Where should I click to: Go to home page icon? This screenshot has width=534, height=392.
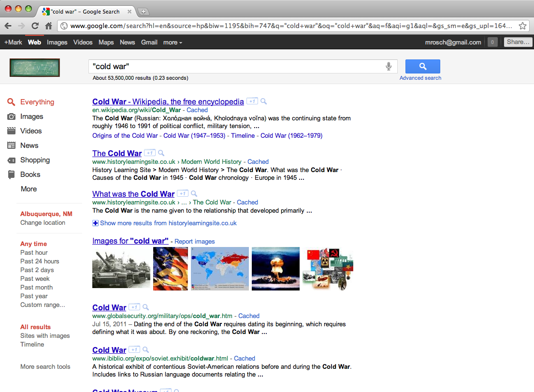[49, 26]
